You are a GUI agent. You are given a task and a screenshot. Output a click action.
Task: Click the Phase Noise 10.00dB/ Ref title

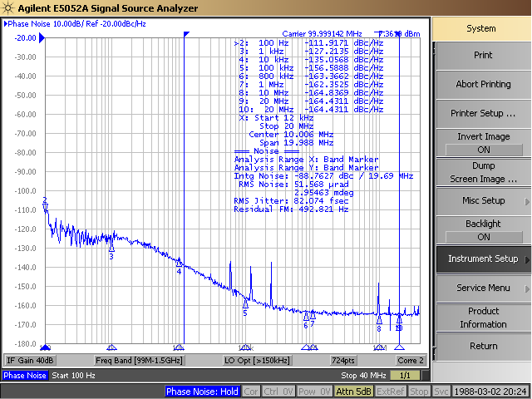[77, 24]
